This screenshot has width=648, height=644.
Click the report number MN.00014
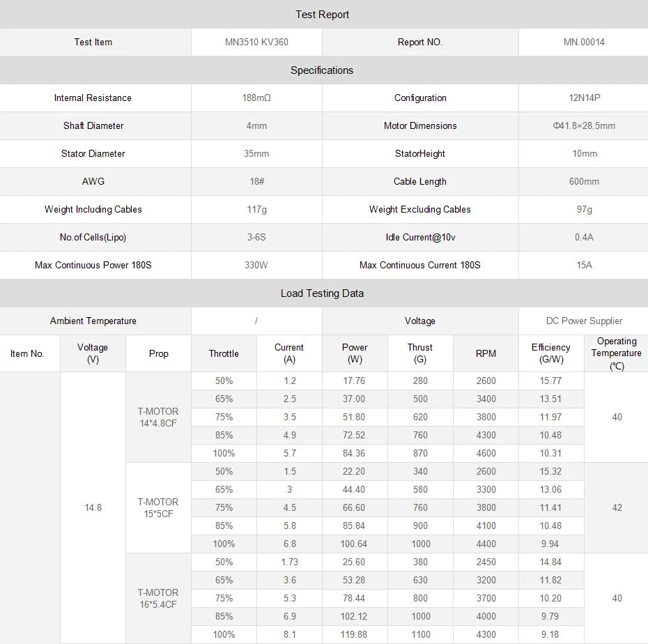(584, 43)
